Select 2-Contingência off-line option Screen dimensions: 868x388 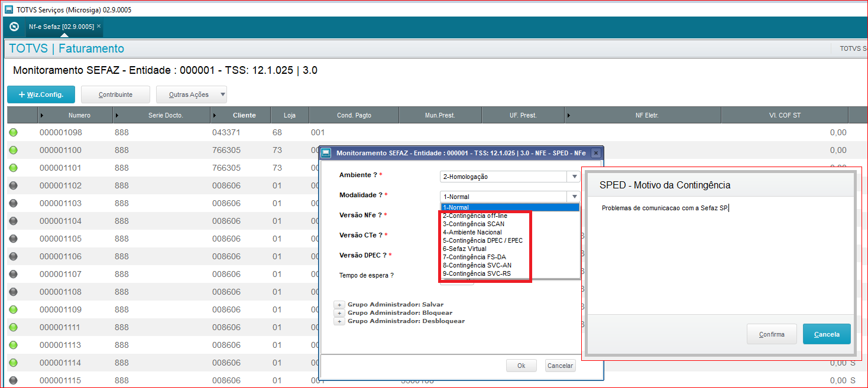point(510,216)
